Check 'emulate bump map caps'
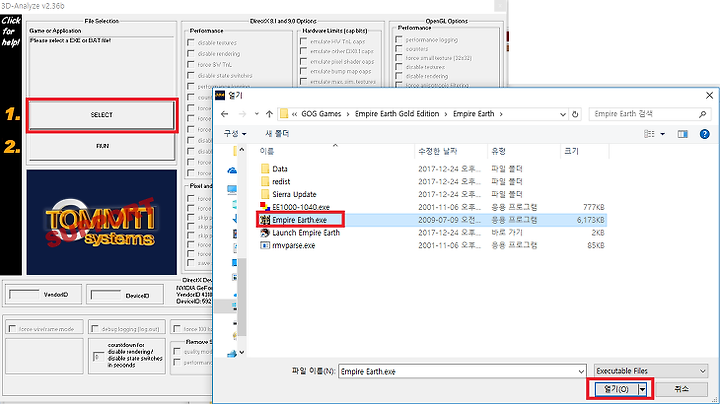This screenshot has height=404, width=720. (x=303, y=71)
